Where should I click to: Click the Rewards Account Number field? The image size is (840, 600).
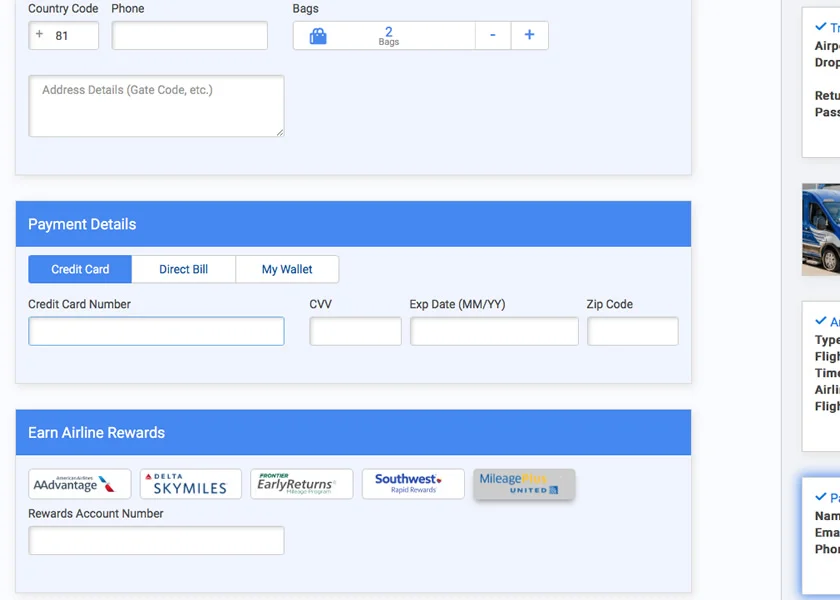[156, 541]
